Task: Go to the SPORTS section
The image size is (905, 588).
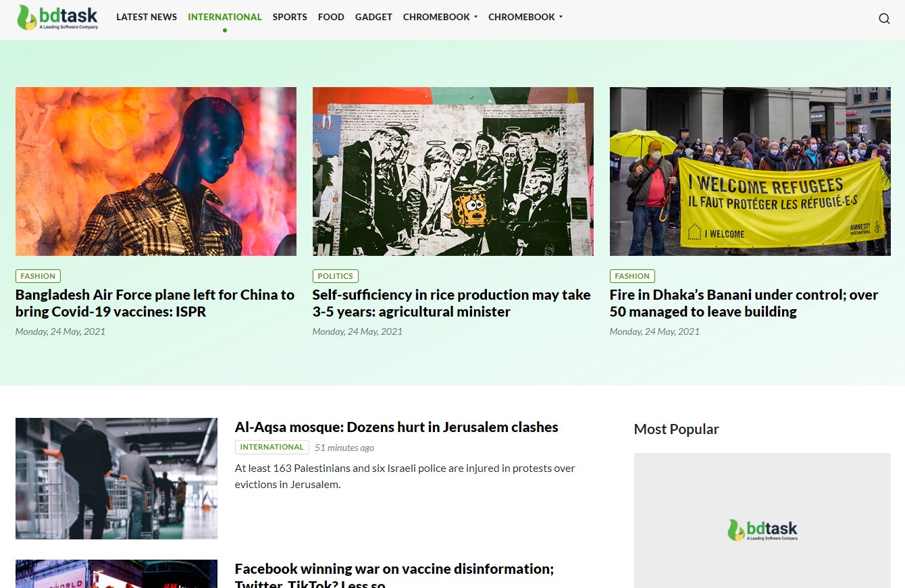Action: pyautogui.click(x=290, y=17)
